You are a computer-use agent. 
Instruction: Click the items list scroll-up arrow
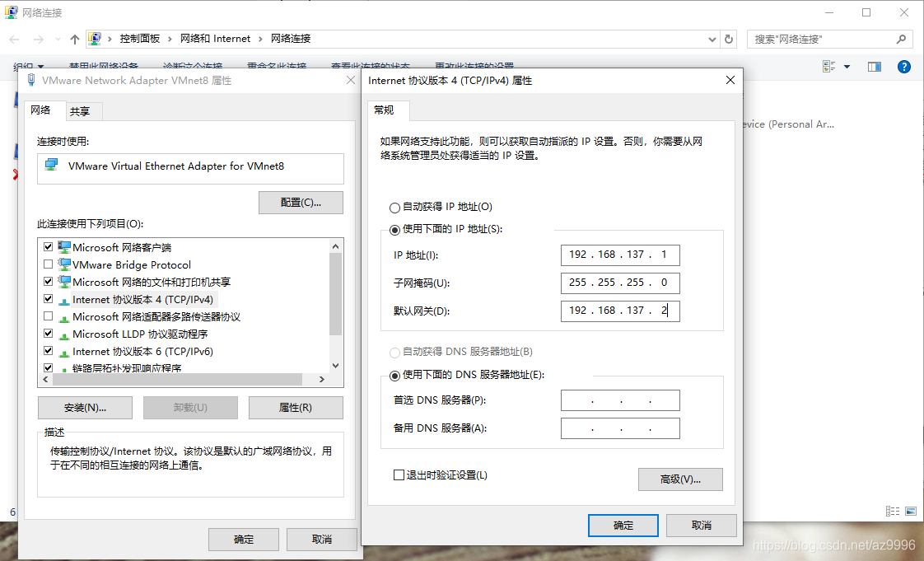[335, 246]
